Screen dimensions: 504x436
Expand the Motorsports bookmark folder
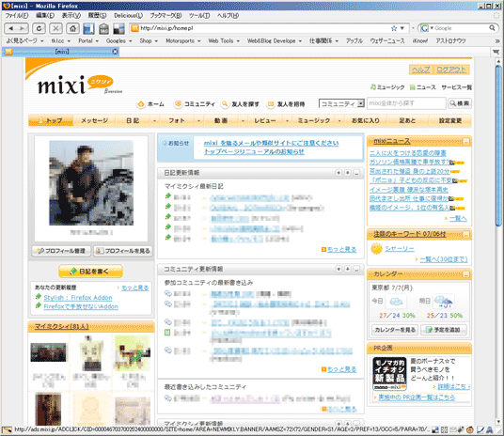tap(183, 41)
